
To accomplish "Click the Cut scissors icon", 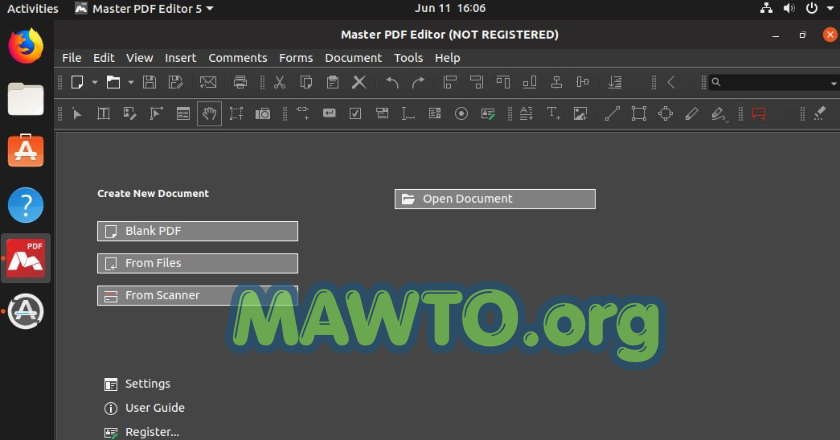I will (x=280, y=82).
